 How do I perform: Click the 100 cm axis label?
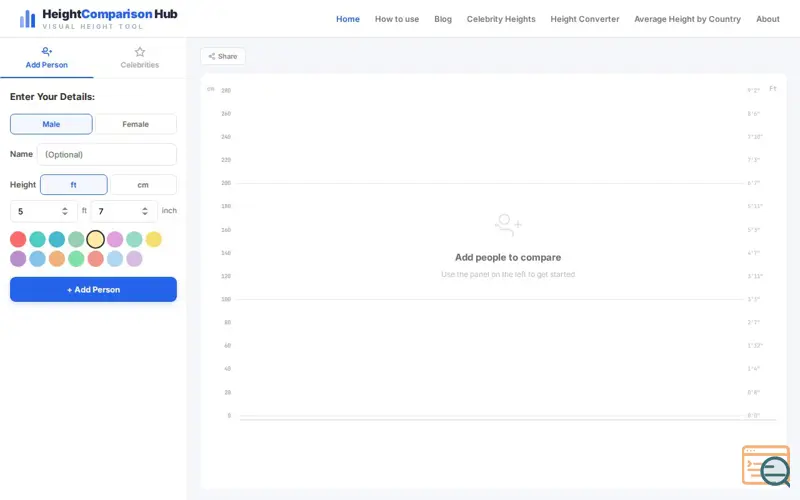[x=226, y=299]
